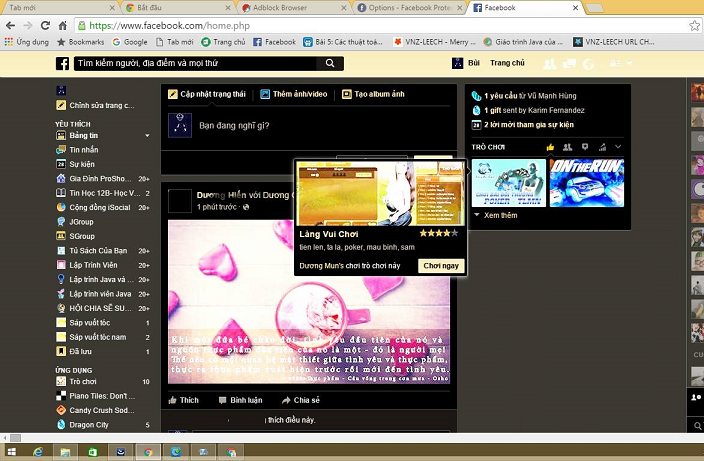This screenshot has height=461, width=704.
Task: Open Gia Đình ProSho group
Action: pyautogui.click(x=102, y=179)
